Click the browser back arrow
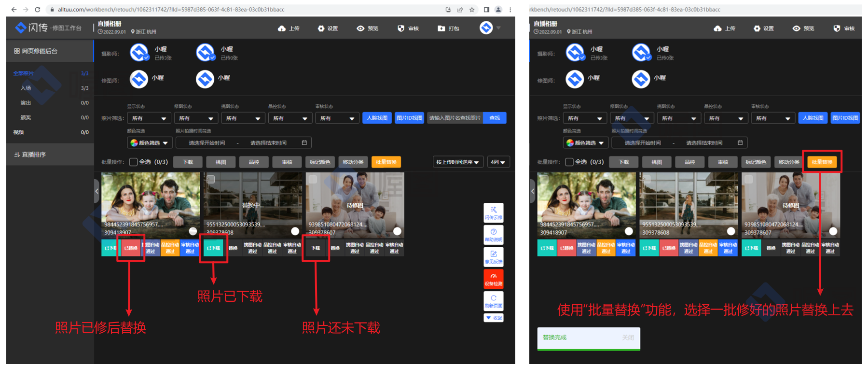This screenshot has width=868, height=367. pos(14,9)
